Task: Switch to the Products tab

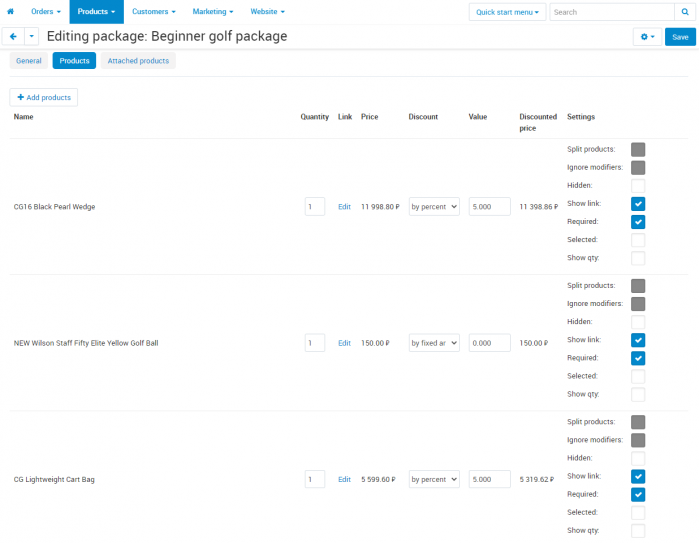Action: coord(75,61)
